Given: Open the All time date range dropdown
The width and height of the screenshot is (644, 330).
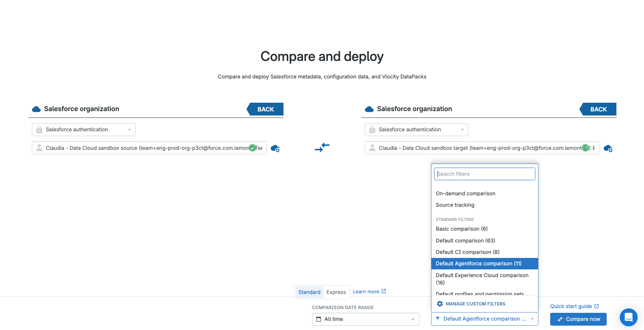Looking at the screenshot, I should 366,319.
